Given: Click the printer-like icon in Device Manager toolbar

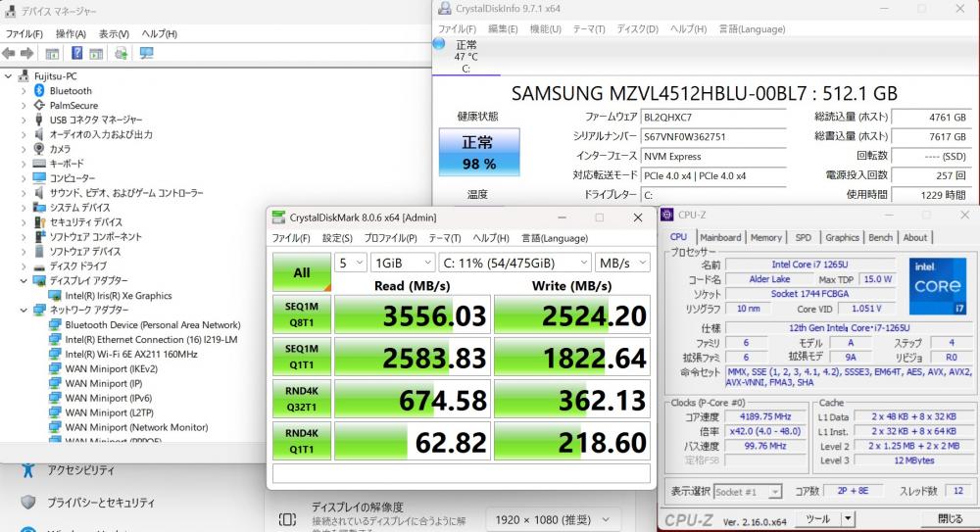Looking at the screenshot, I should (x=121, y=54).
